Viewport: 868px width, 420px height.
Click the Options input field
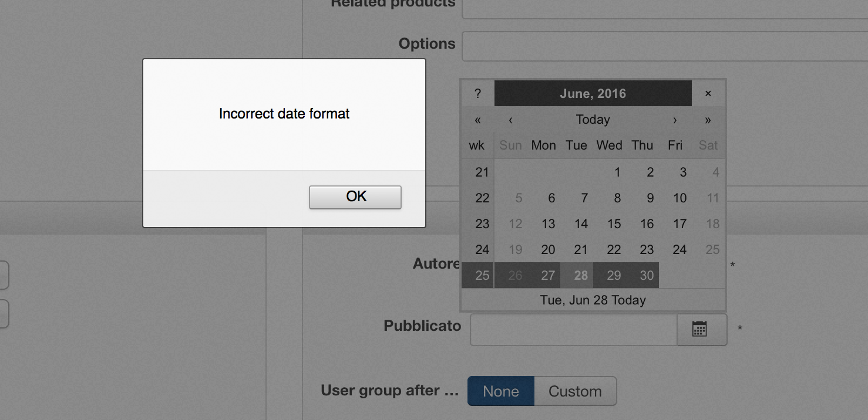tap(664, 46)
